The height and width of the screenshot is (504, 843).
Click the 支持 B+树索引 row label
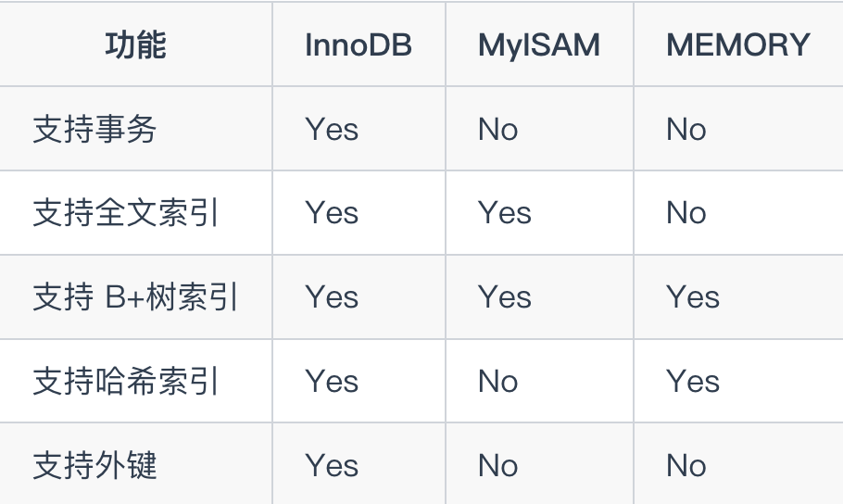coord(135,296)
